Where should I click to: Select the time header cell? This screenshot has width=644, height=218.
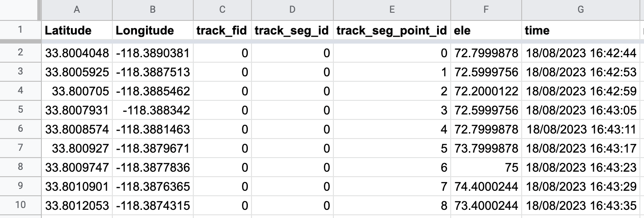pos(580,30)
